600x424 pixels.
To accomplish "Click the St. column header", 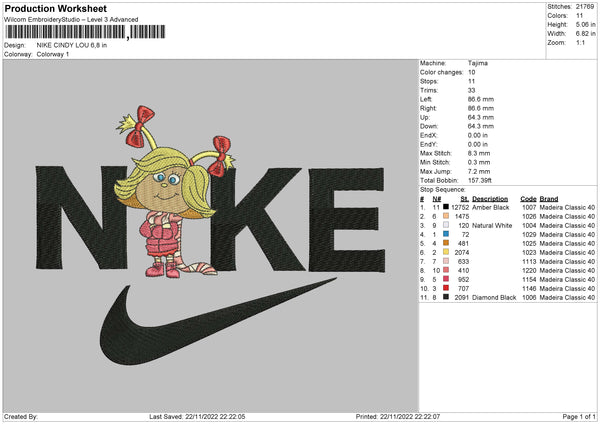I will pyautogui.click(x=465, y=199).
